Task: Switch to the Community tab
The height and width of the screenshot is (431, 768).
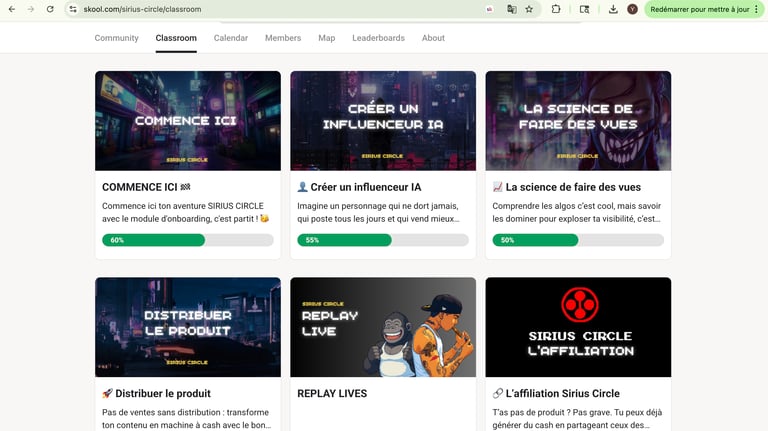Action: [x=117, y=38]
